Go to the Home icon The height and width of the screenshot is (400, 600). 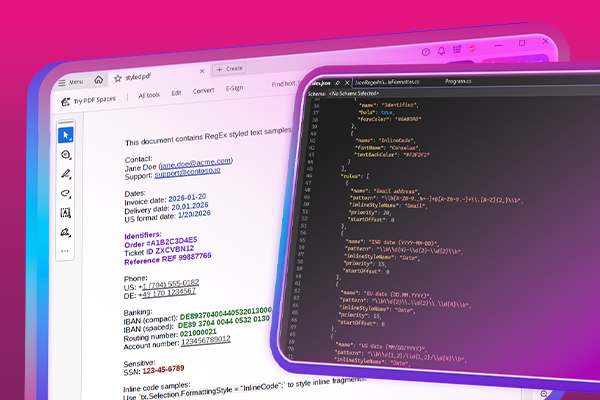point(98,79)
